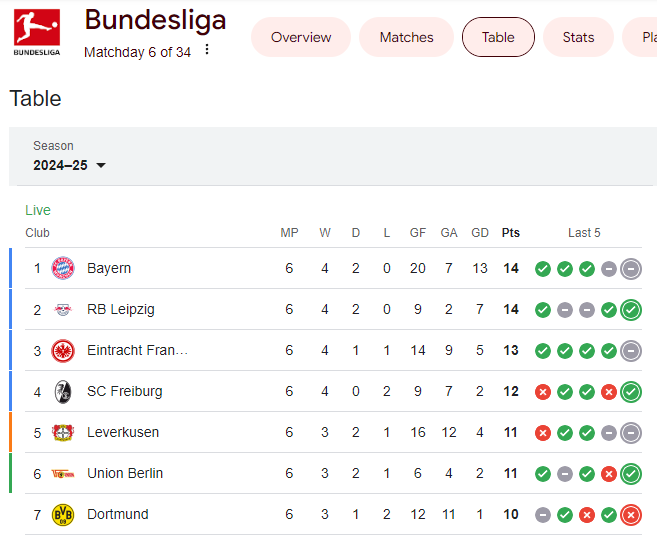Open the Eintracht Fran… team link
Screen dimensions: 657x536
[x=137, y=350]
